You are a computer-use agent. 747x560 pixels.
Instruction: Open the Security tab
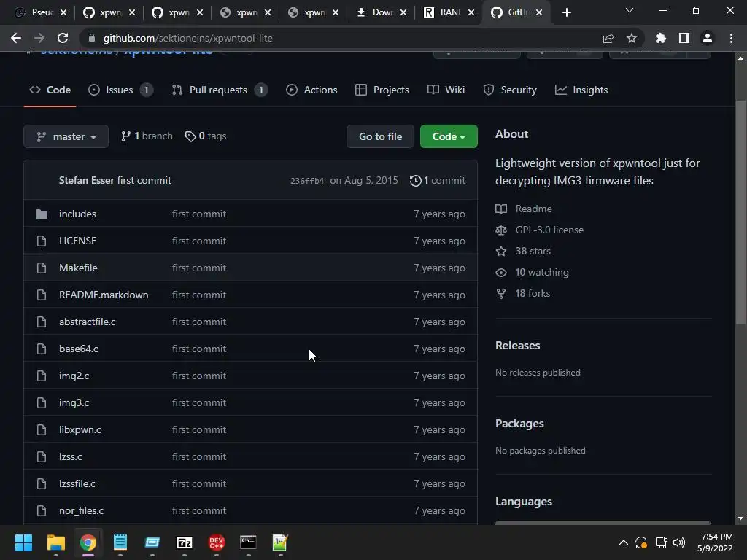[x=510, y=90]
